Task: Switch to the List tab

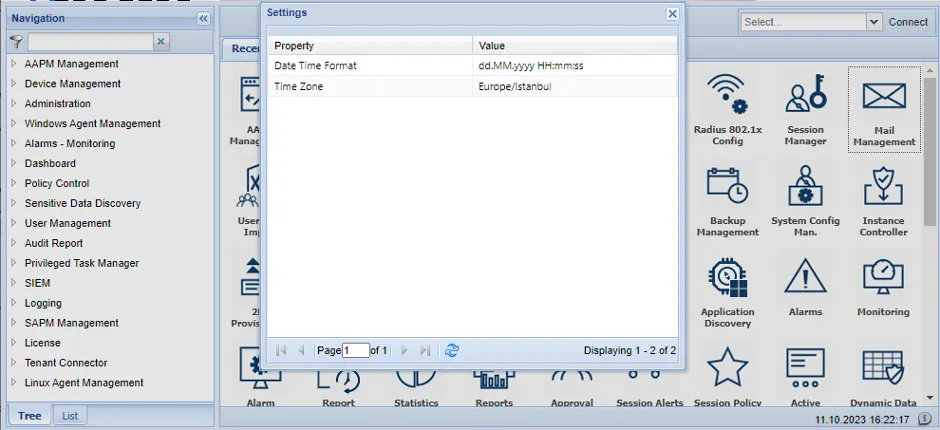Action: tap(70, 416)
